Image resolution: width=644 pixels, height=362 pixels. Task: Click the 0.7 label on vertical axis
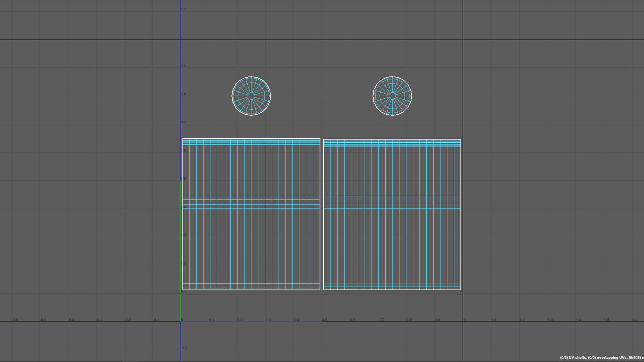pyautogui.click(x=183, y=122)
